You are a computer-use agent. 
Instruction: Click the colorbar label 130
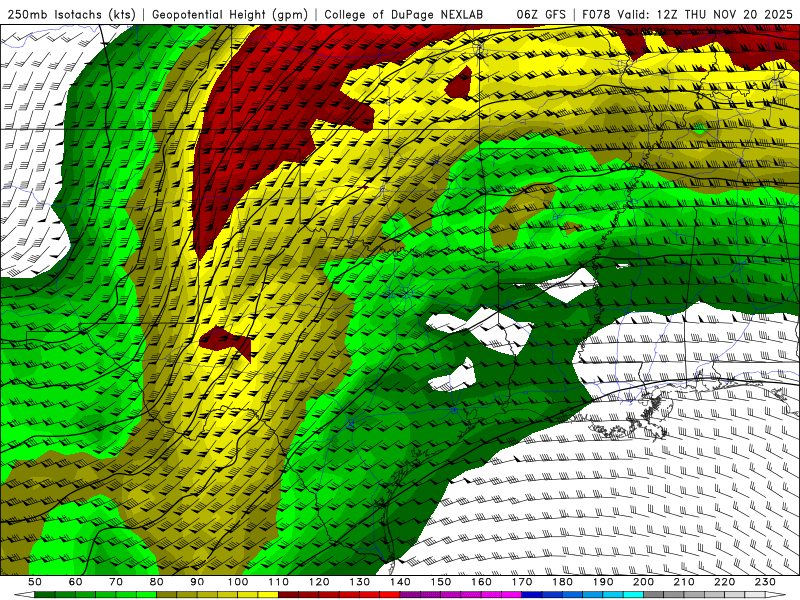(x=360, y=582)
